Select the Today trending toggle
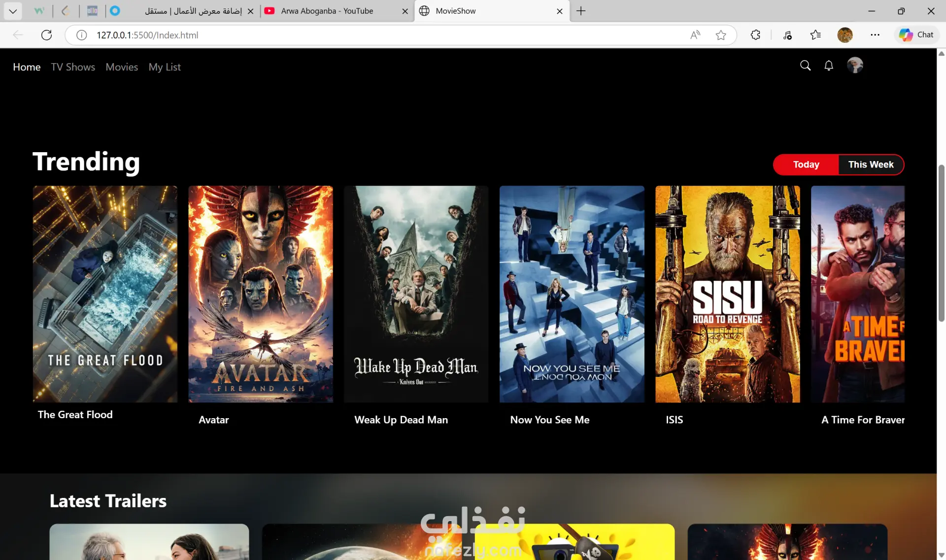The width and height of the screenshot is (946, 560). 806,165
